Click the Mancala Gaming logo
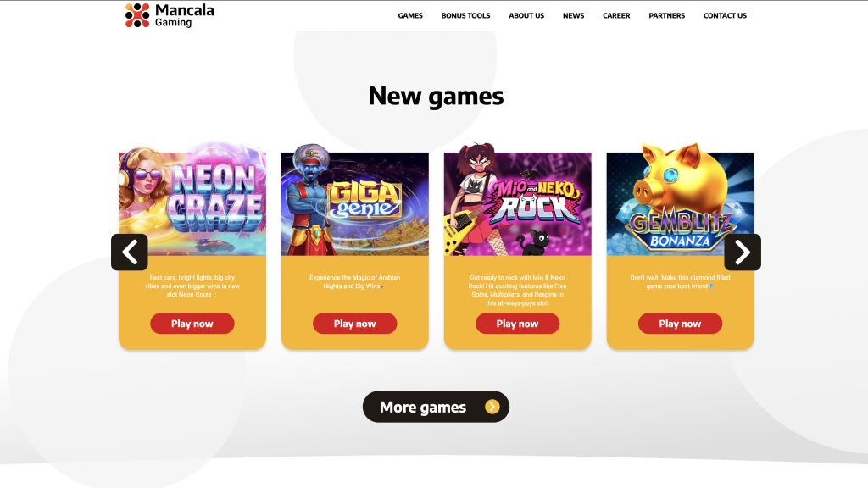This screenshot has height=488, width=868. [170, 15]
